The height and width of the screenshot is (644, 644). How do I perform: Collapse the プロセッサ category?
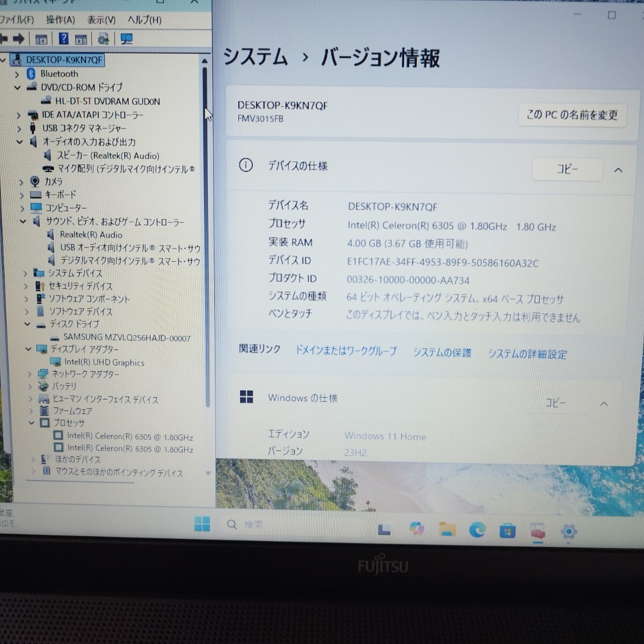[32, 423]
